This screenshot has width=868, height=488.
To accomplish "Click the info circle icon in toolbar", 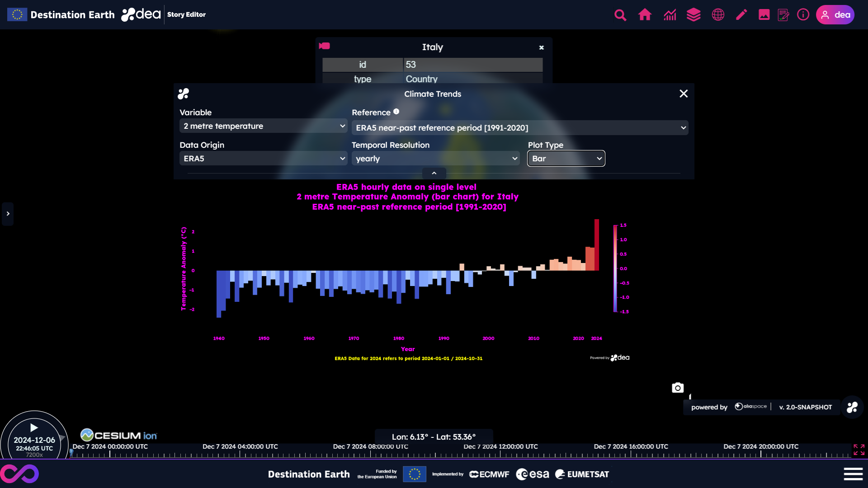I will (x=803, y=15).
